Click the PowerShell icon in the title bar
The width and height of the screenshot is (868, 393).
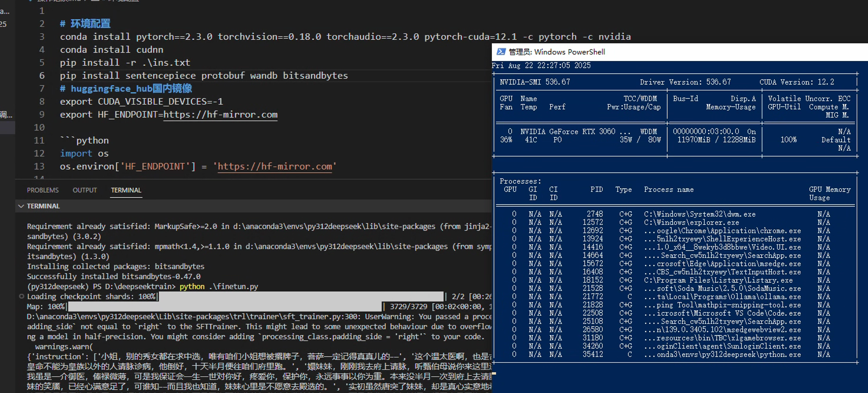pyautogui.click(x=501, y=52)
